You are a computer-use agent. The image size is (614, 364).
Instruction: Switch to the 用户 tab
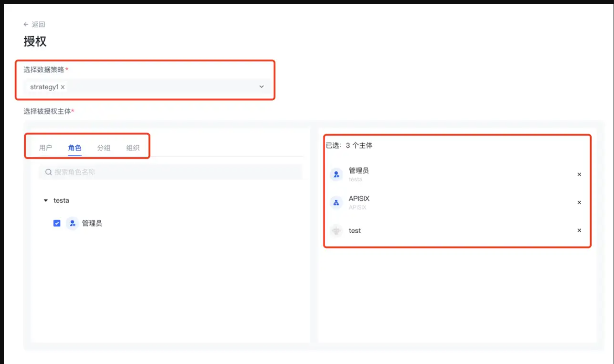click(x=46, y=148)
